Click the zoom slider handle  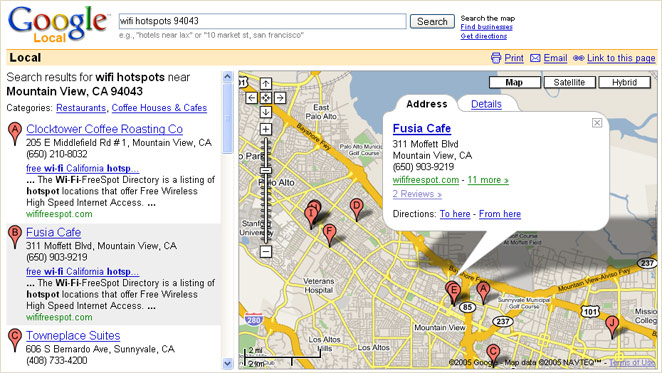click(266, 170)
